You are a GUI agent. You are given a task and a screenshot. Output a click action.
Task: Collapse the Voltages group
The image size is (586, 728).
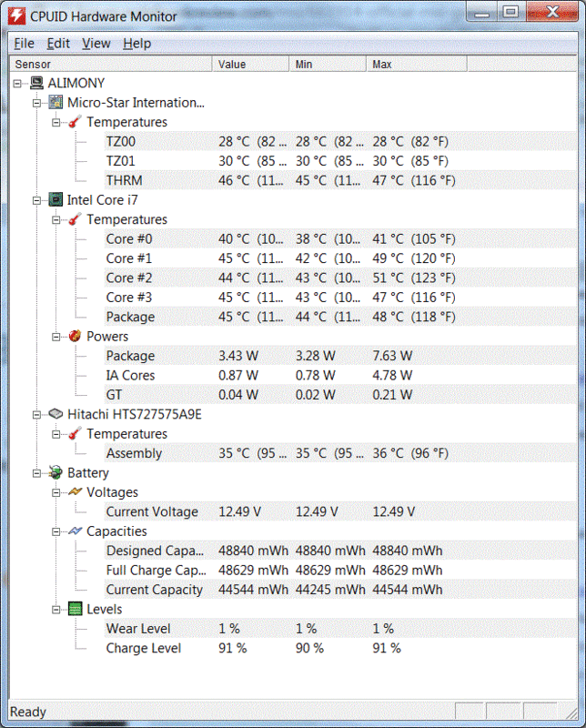[x=56, y=493]
